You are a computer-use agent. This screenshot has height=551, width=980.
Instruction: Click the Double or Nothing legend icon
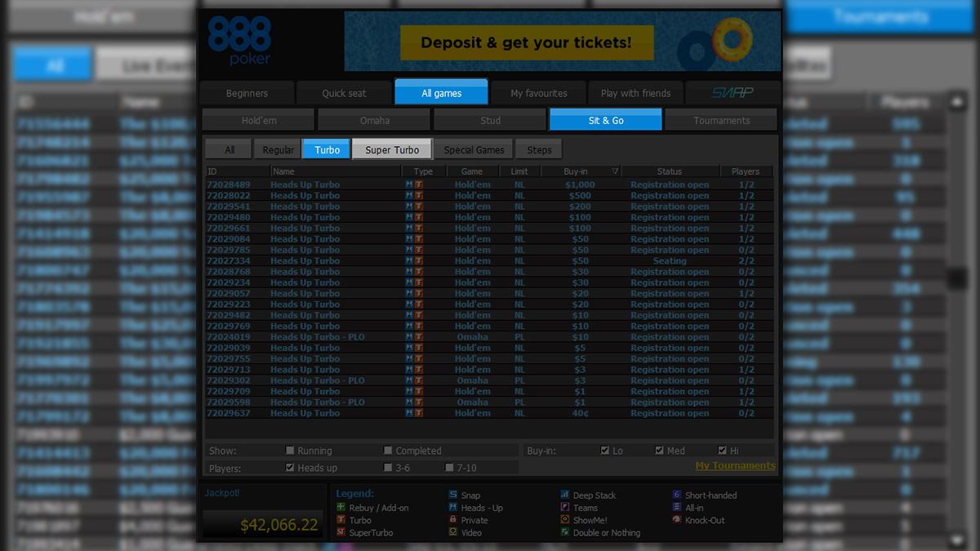(565, 532)
